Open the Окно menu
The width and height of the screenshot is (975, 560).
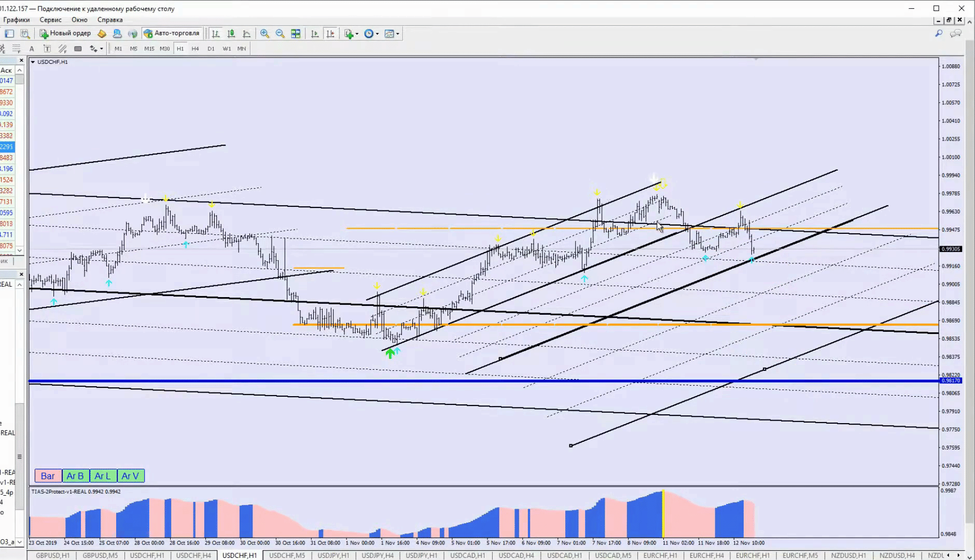coord(79,20)
